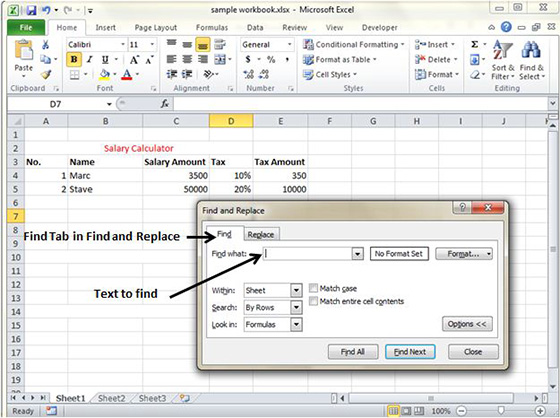Open the Find what history dropdown
The image size is (560, 418).
(x=357, y=254)
